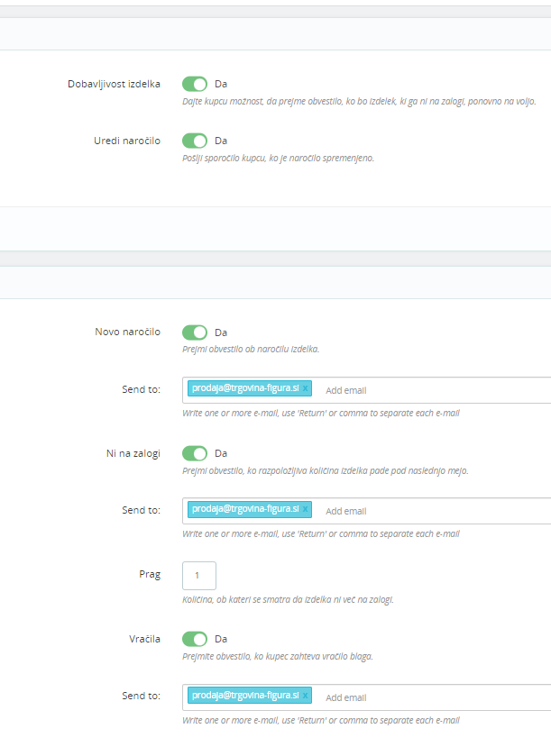Select the email tag under Novo naročilo
551x756 pixels.
245,388
